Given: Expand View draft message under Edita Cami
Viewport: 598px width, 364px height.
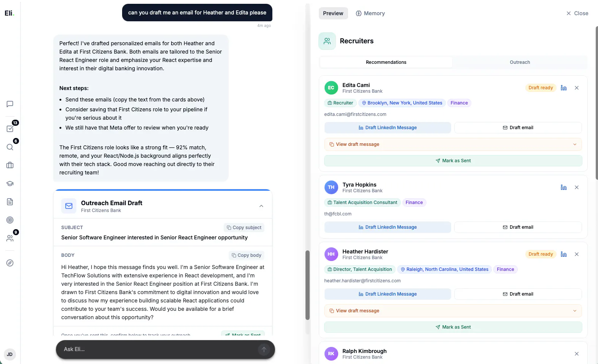Looking at the screenshot, I should point(453,144).
